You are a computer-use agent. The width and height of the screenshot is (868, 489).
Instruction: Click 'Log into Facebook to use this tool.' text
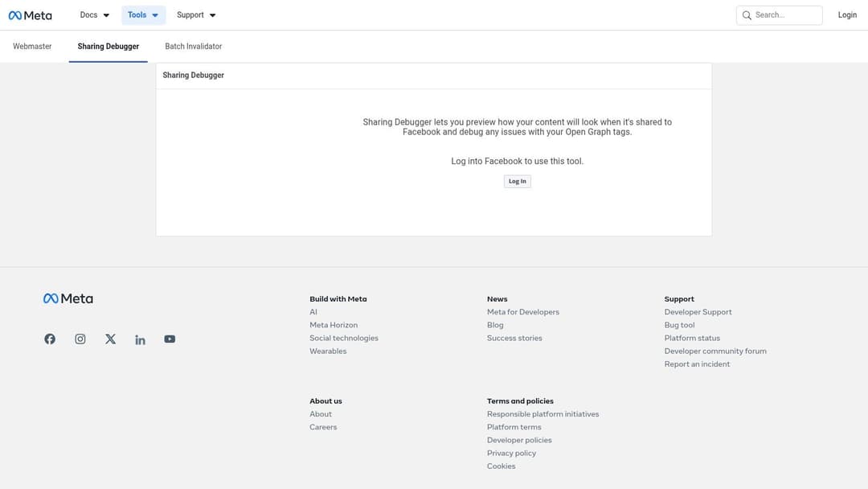click(x=518, y=161)
